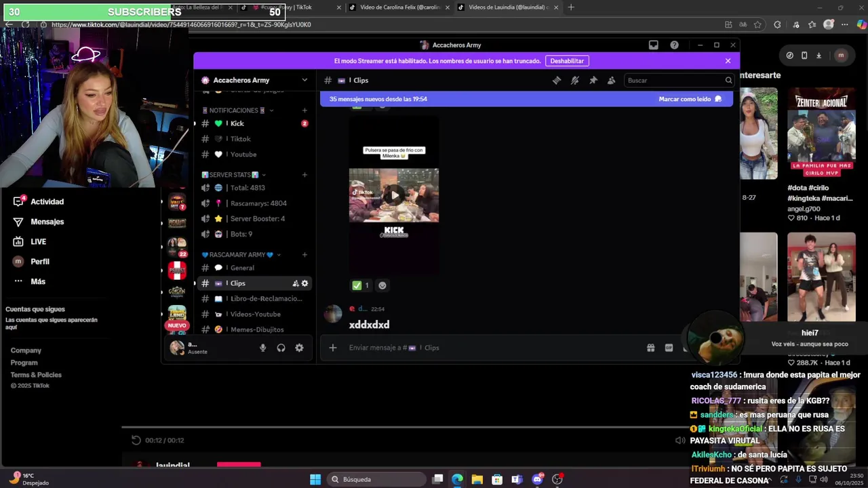Open the Youtube channel

(255, 155)
